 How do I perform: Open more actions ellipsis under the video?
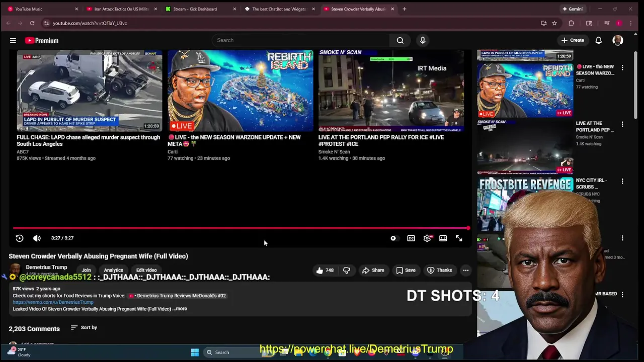[466, 270]
